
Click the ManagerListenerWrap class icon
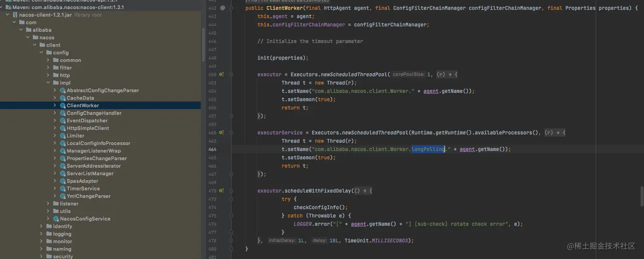[x=63, y=151]
